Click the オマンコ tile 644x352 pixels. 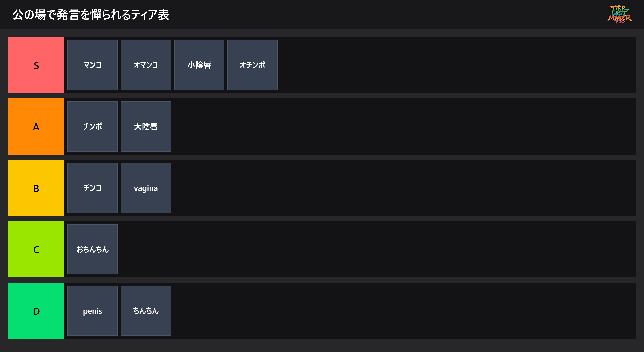pyautogui.click(x=146, y=65)
